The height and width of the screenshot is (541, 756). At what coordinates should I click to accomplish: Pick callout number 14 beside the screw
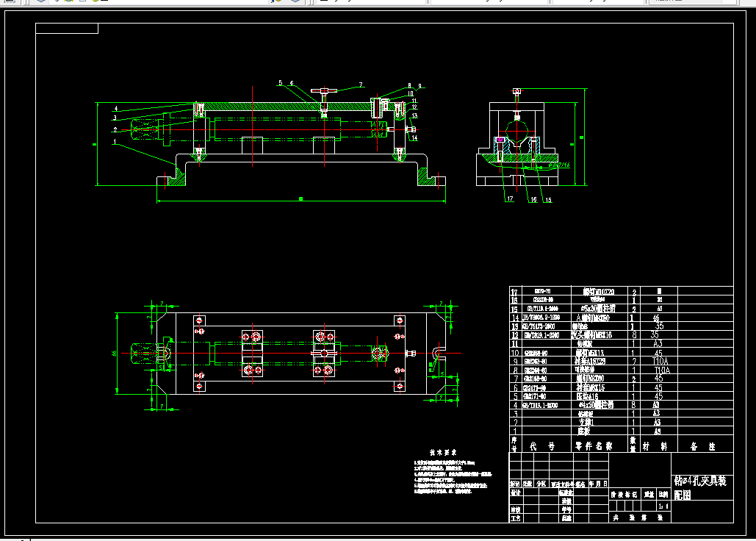pyautogui.click(x=414, y=138)
